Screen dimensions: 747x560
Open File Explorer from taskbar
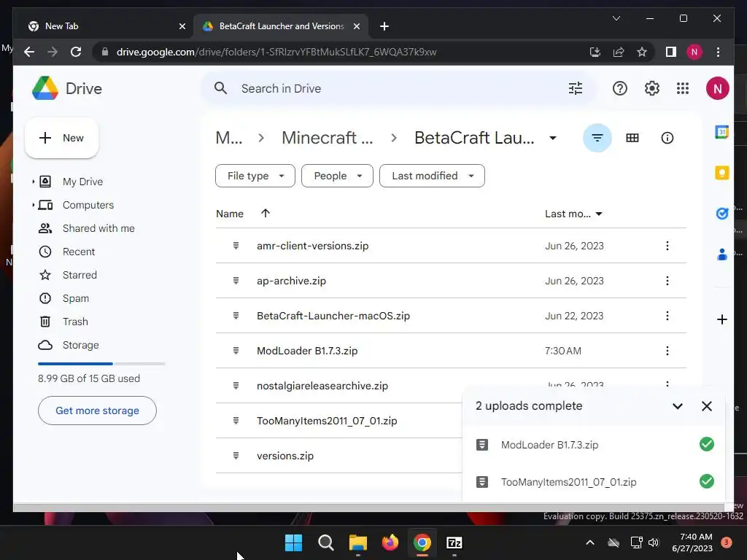(357, 542)
